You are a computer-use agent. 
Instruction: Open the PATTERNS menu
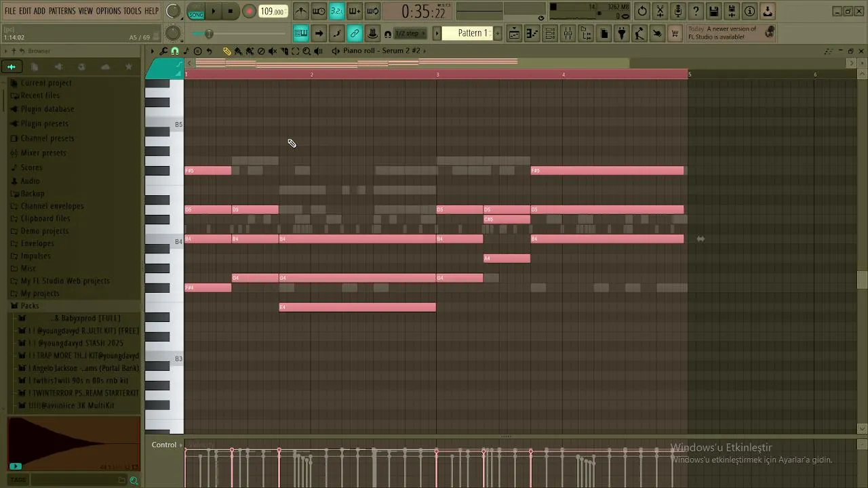click(62, 11)
